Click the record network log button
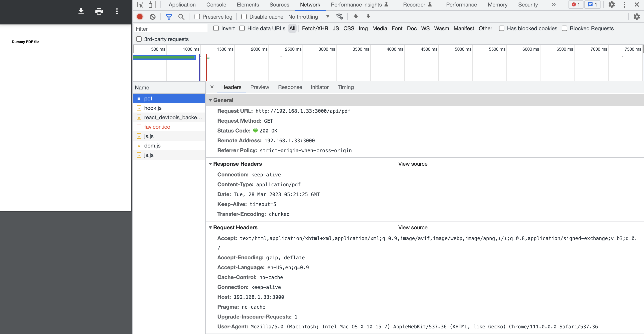Image resolution: width=644 pixels, height=334 pixels. pos(140,17)
